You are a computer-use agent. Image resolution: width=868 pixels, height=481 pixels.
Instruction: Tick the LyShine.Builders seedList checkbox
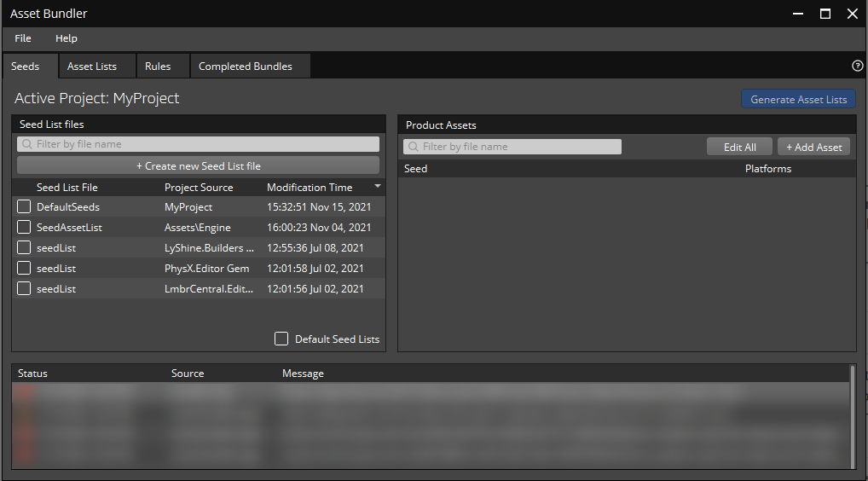(24, 248)
